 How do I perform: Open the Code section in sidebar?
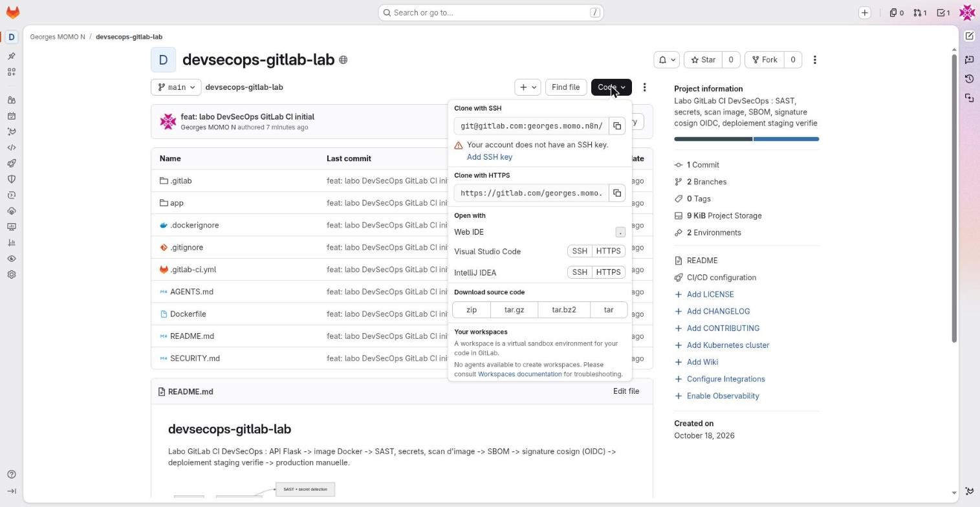click(11, 147)
